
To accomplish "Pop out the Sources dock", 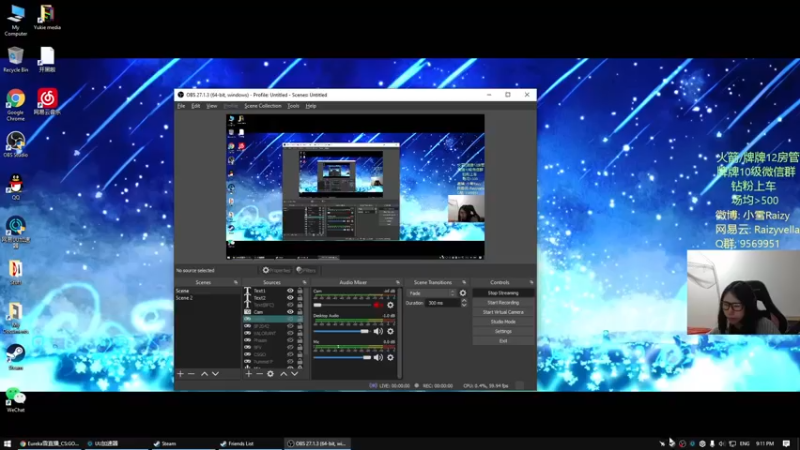I will click(305, 282).
